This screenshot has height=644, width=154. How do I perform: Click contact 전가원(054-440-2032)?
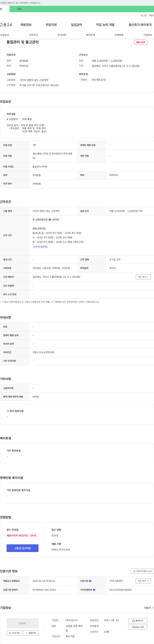pyautogui.click(x=44, y=590)
